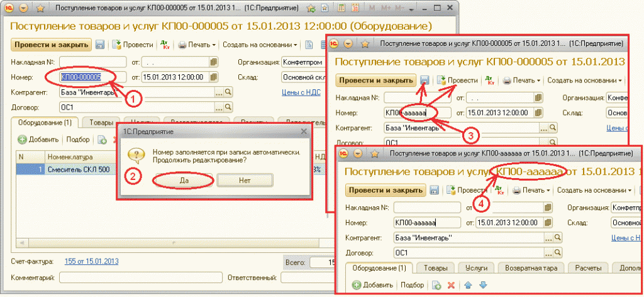Click red X delete row icon, lower-right window
Screen dimensions: 644x297
coord(450,285)
